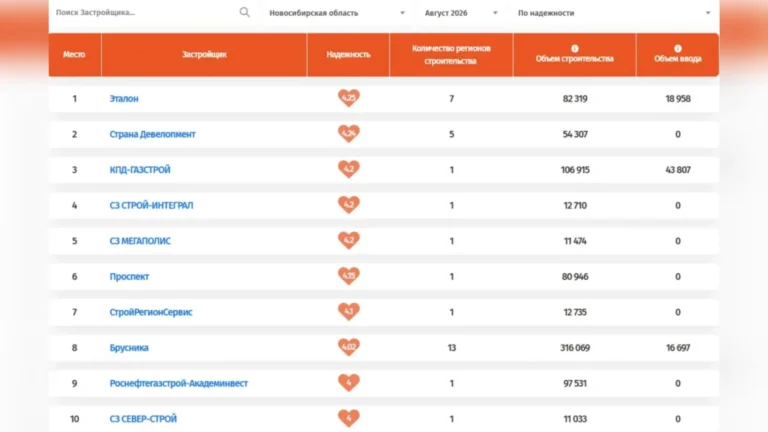768x432 pixels.
Task: Click construction volume value 11 033
Action: (575, 419)
